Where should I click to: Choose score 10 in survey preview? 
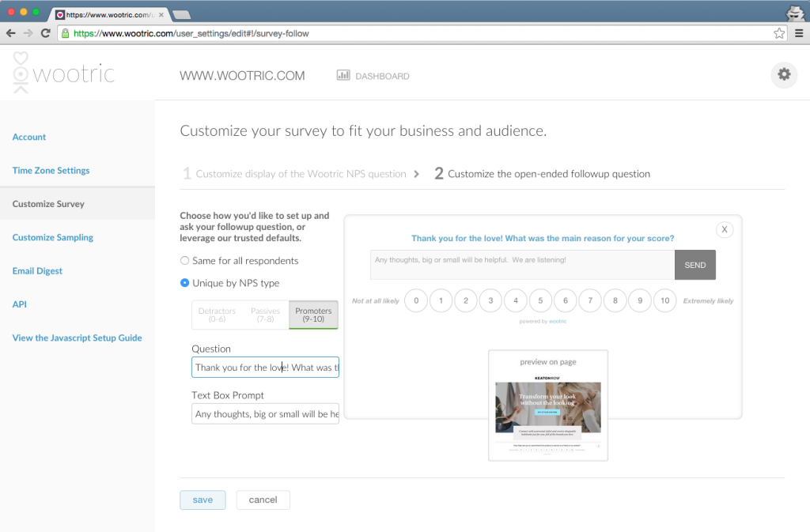click(664, 301)
